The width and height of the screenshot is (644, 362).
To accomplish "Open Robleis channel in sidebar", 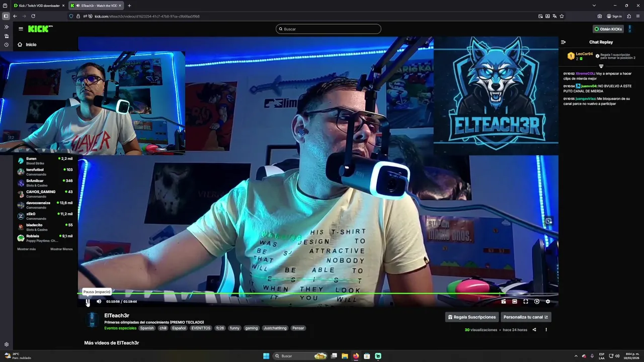I will coord(45,238).
